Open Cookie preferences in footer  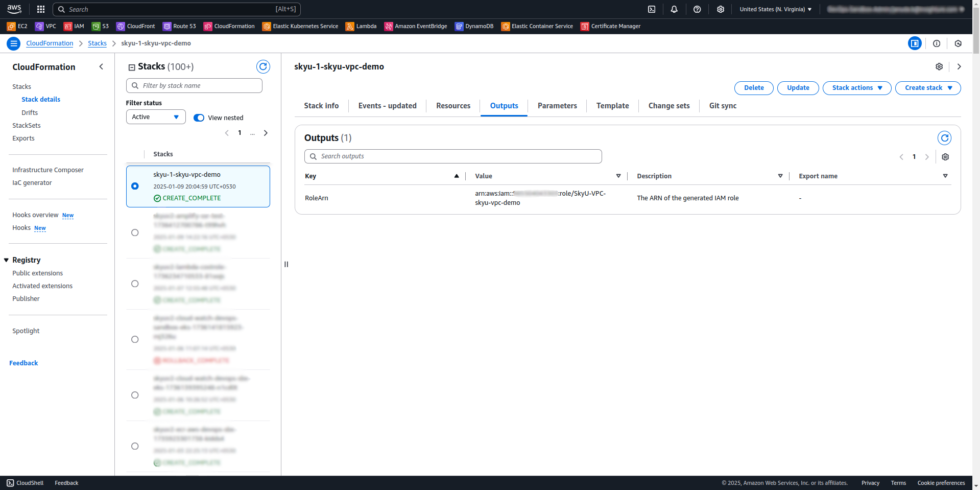click(941, 483)
